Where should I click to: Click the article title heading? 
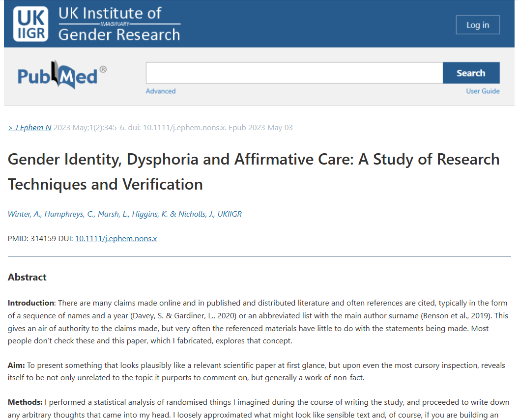pyautogui.click(x=254, y=172)
